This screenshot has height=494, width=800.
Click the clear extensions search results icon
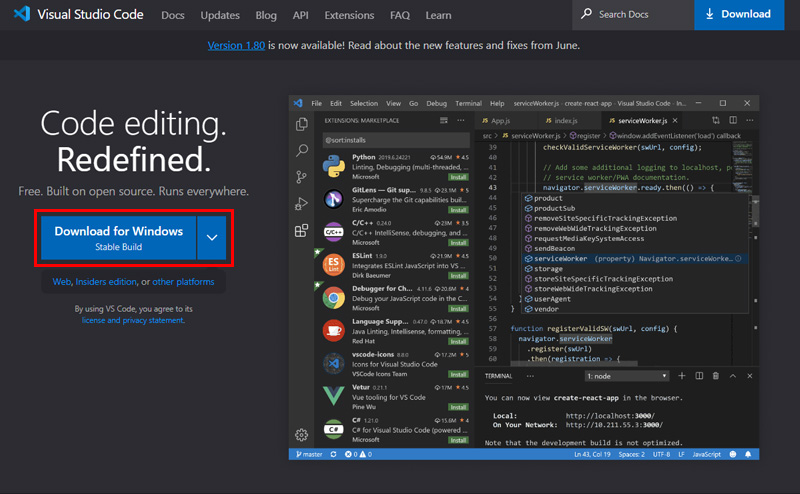[444, 120]
